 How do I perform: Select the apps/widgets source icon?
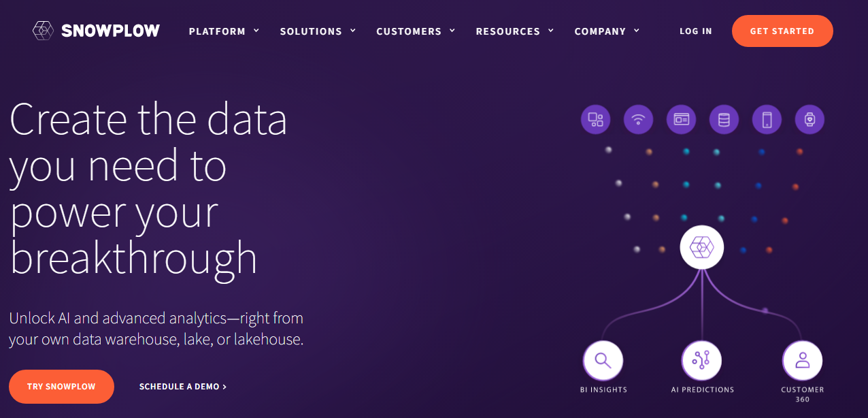[x=595, y=120]
